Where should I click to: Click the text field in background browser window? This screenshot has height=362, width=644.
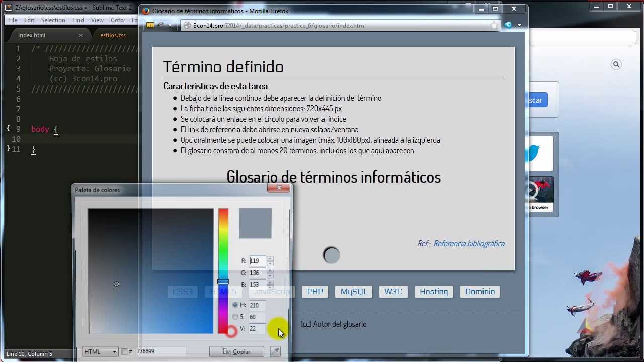point(582,38)
